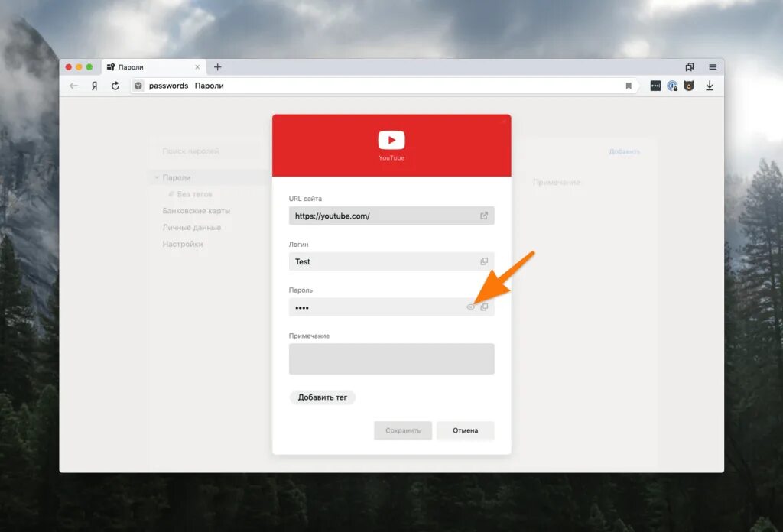Bookmark this page
This screenshot has height=532, width=783.
click(629, 86)
